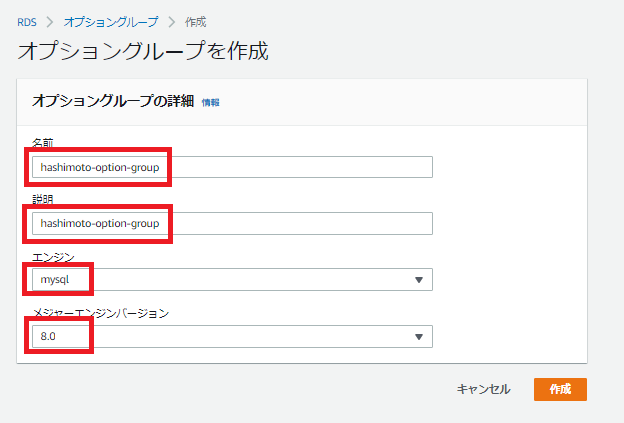Click the 説明 field label
Image resolution: width=624 pixels, height=423 pixels.
pyautogui.click(x=43, y=200)
